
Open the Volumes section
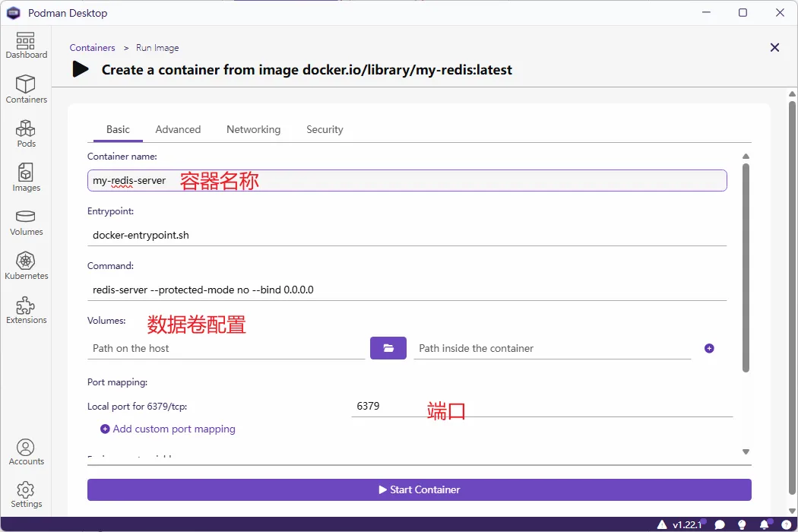26,222
